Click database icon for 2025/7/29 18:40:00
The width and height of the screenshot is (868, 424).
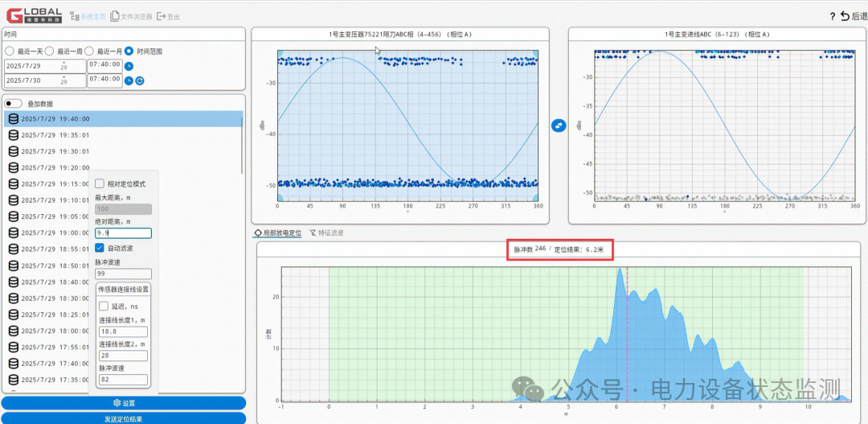click(x=14, y=282)
